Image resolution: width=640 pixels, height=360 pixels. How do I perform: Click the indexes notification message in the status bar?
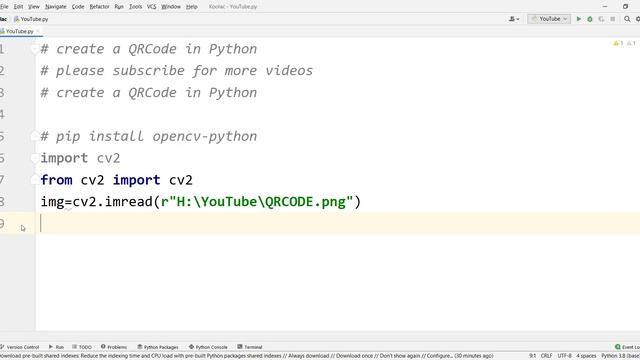[x=247, y=356]
